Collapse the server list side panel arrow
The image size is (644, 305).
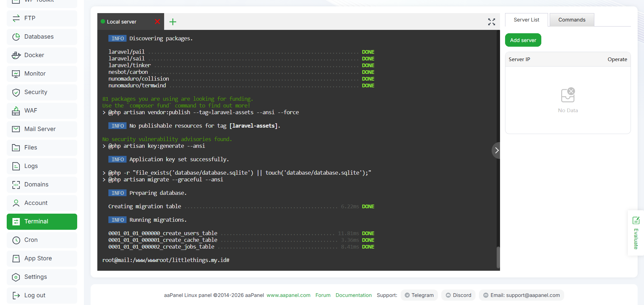tap(496, 150)
